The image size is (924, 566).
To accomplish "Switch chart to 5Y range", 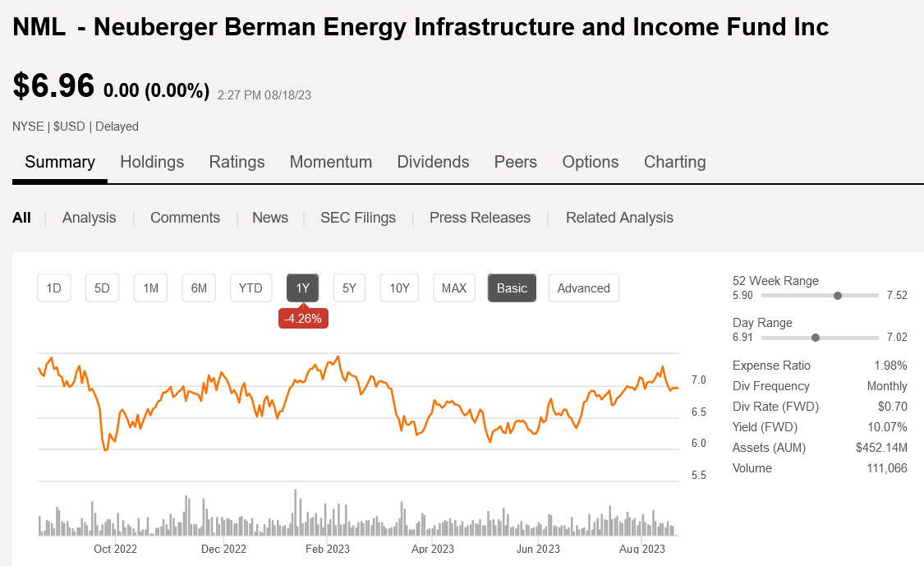I will point(349,288).
